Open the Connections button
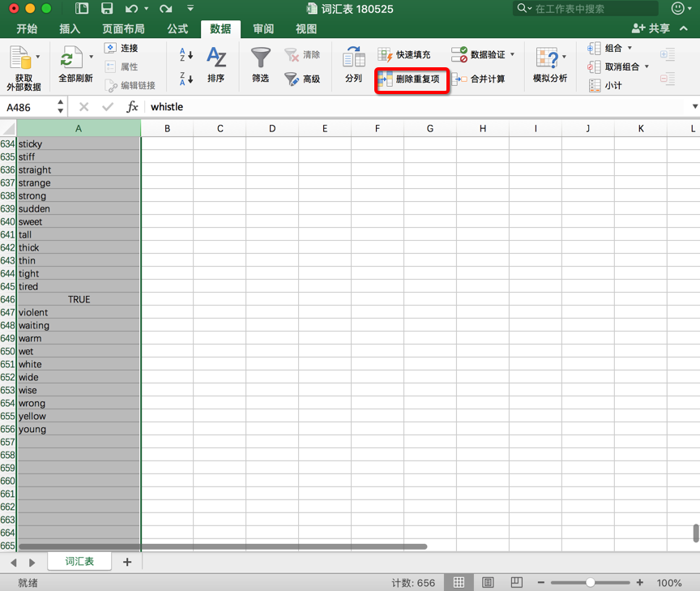This screenshot has height=591, width=700. (122, 48)
